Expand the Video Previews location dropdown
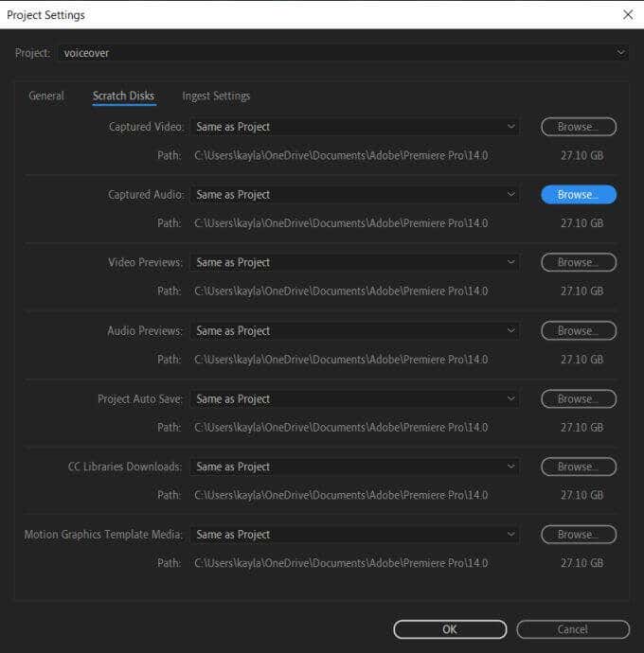 tap(355, 262)
